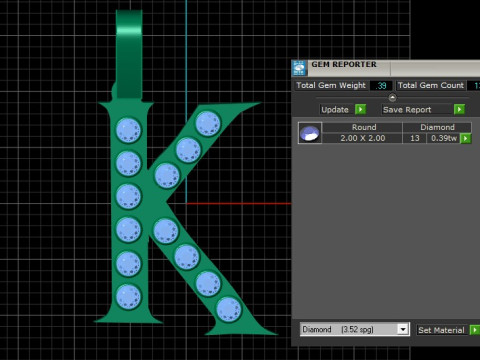Click the 2.00 X 2.00 size cell
The width and height of the screenshot is (480, 360).
coord(363,138)
